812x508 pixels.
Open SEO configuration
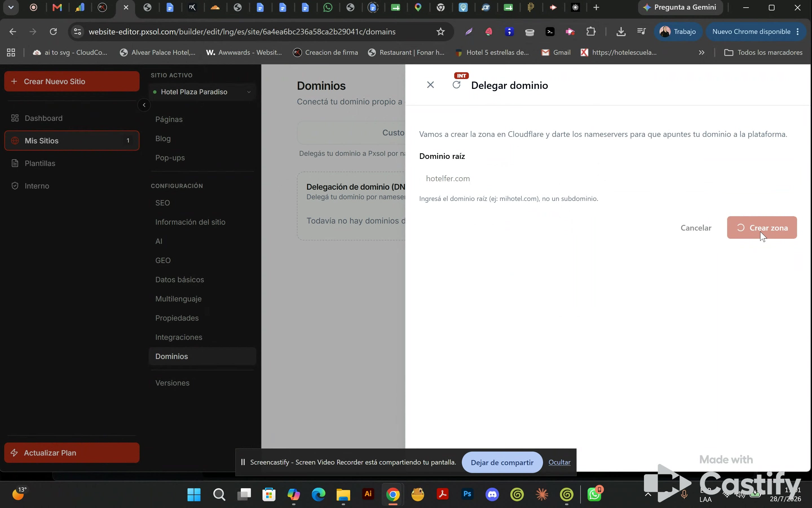[x=163, y=203]
